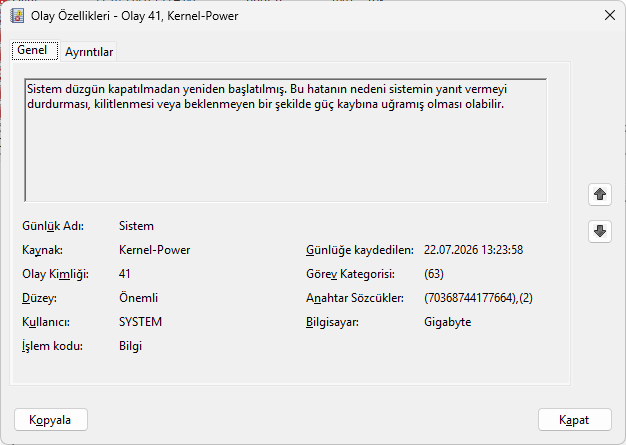Select the İşlem kodu value Bilgi
Viewport: 626px width, 445px height.
click(131, 346)
